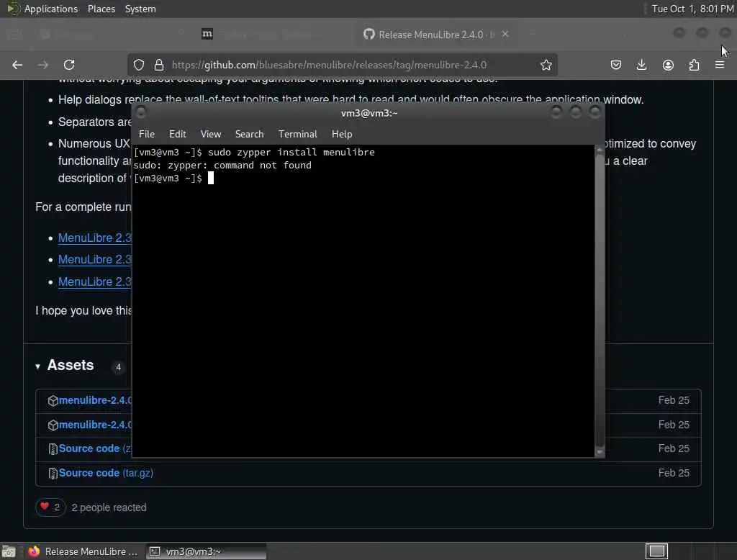737x560 pixels.
Task: Open the terminal View menu
Action: click(x=211, y=134)
